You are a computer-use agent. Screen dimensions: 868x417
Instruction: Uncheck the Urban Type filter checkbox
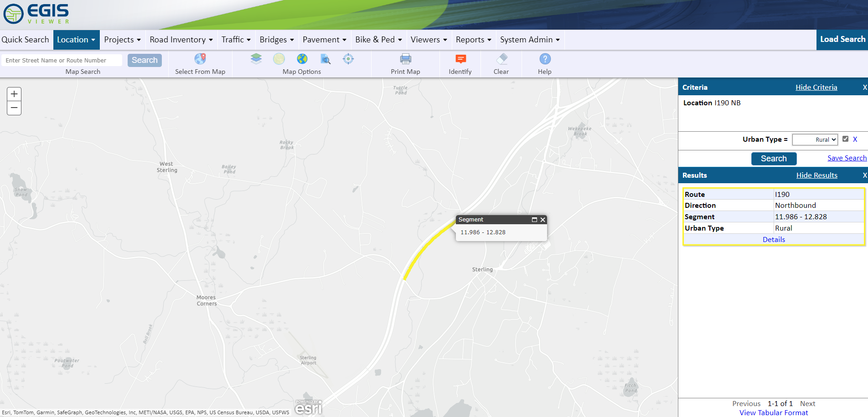point(846,139)
